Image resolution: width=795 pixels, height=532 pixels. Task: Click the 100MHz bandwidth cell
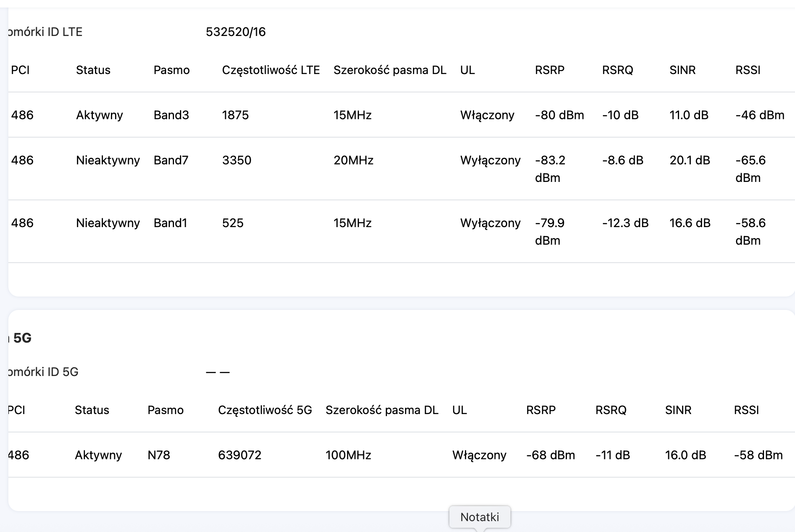point(348,455)
